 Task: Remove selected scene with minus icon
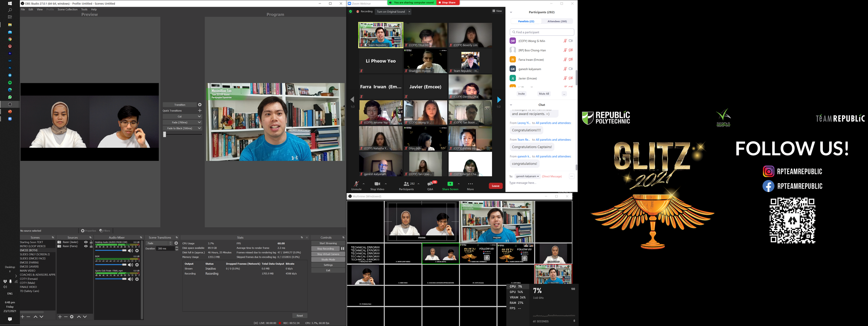point(28,317)
